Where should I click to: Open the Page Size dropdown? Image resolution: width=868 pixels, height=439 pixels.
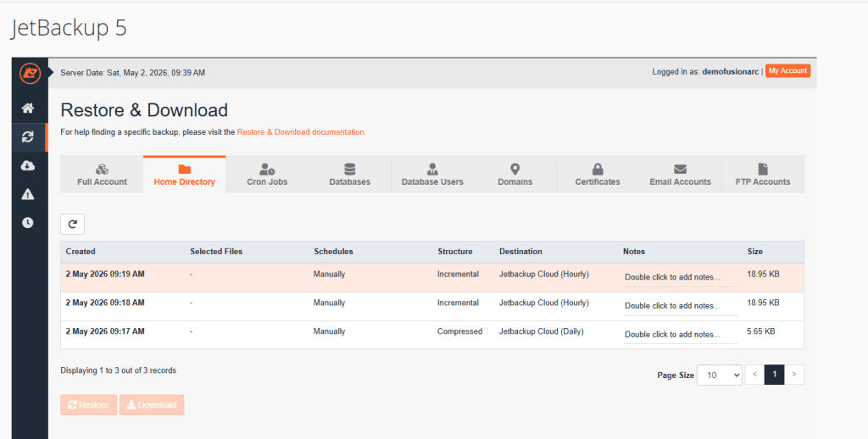719,375
